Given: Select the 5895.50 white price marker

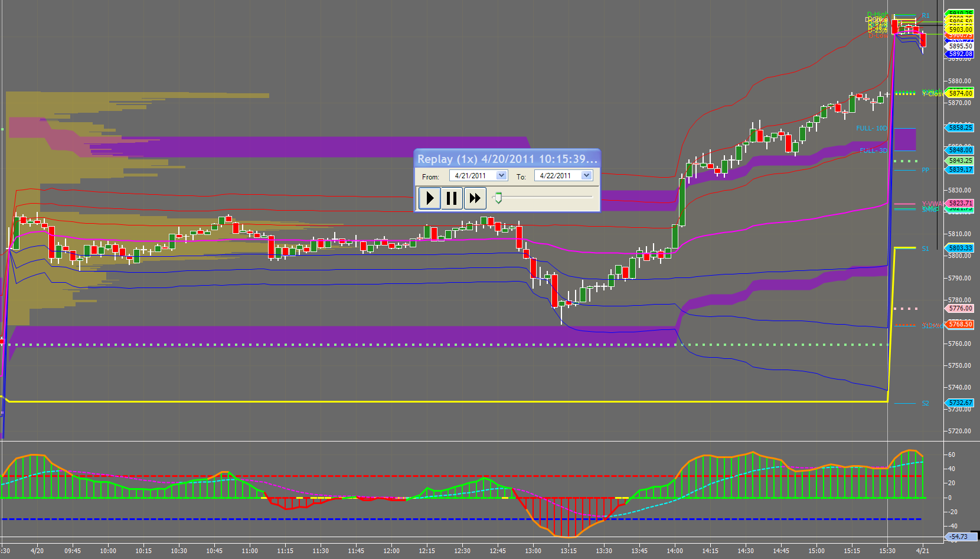Looking at the screenshot, I should tap(961, 46).
